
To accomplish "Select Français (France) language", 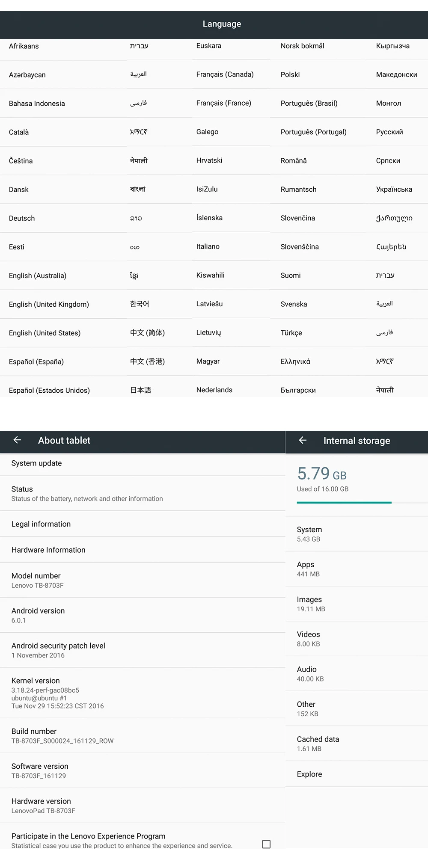I will point(224,103).
